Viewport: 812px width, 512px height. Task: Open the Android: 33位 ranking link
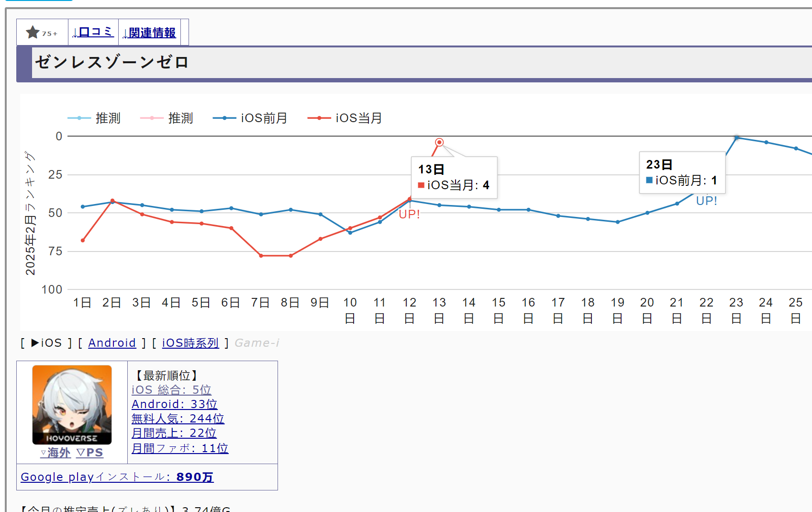click(x=175, y=404)
